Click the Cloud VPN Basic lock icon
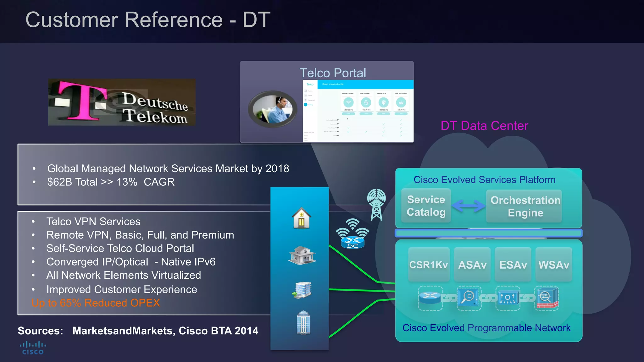This screenshot has width=644, height=362. point(366,102)
